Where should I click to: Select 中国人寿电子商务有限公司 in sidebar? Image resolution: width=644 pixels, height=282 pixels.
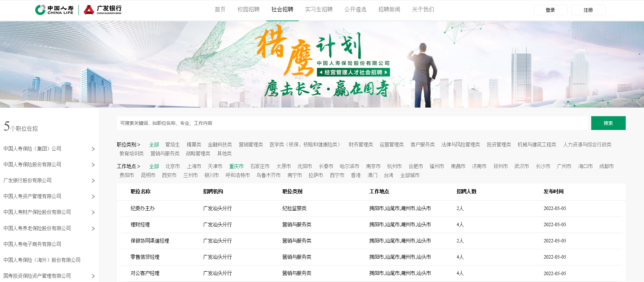point(32,244)
